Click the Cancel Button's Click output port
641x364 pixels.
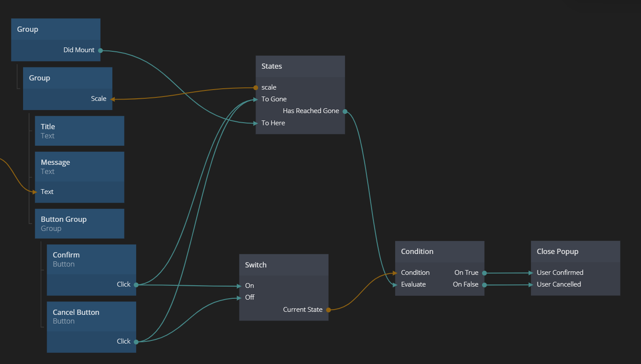click(136, 342)
